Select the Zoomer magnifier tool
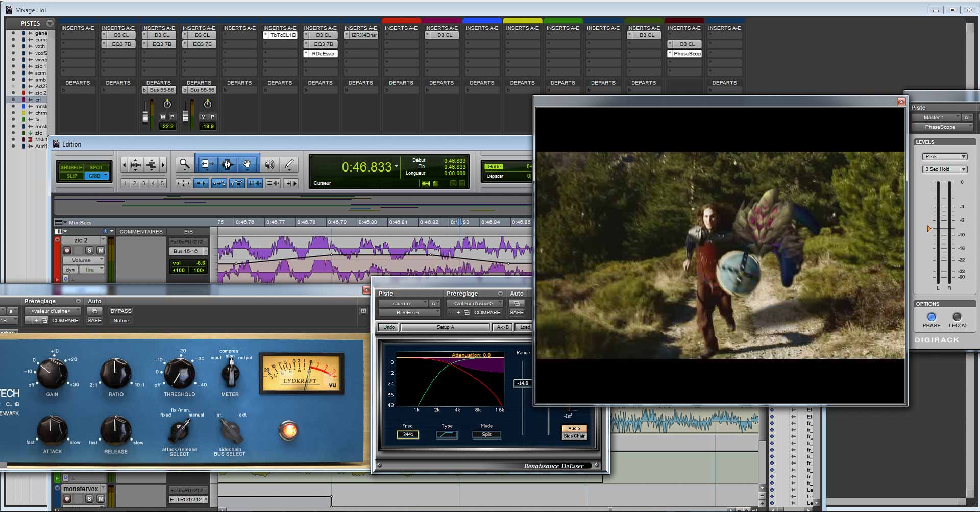 pyautogui.click(x=184, y=164)
